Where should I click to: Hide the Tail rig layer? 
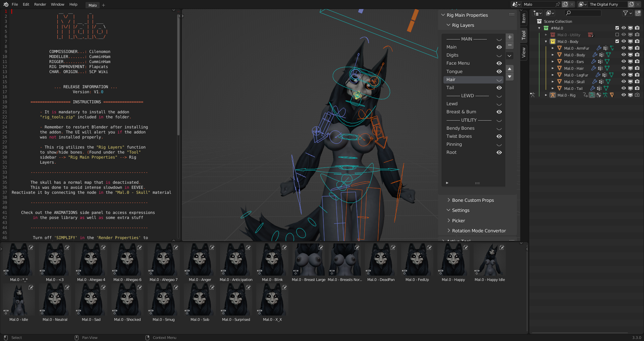(499, 88)
